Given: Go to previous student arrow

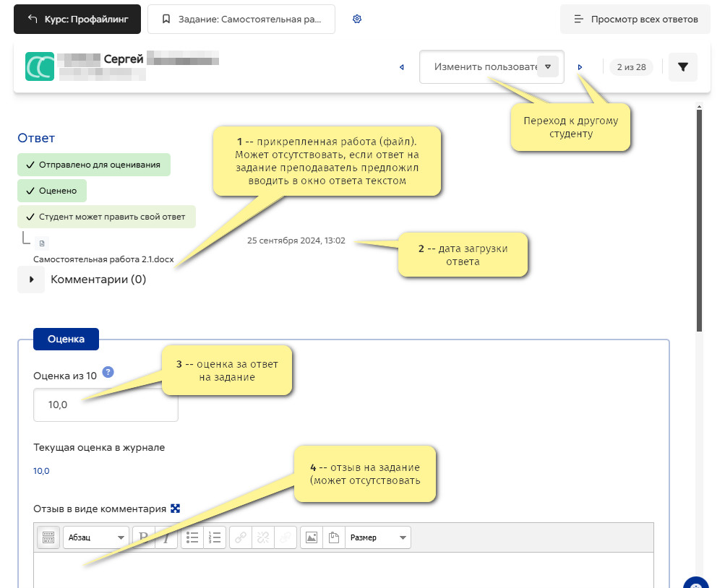Looking at the screenshot, I should click(x=401, y=67).
